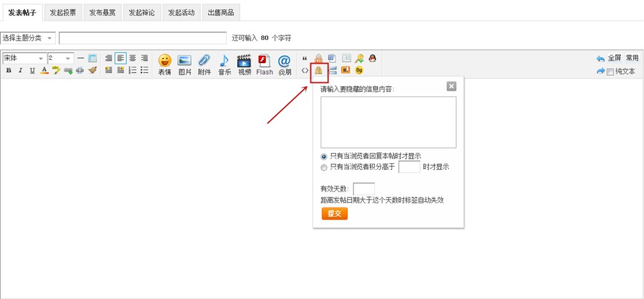Image resolution: width=644 pixels, height=299 pixels.
Task: Toggle the 纯文本 plain text checkbox
Action: tap(611, 72)
